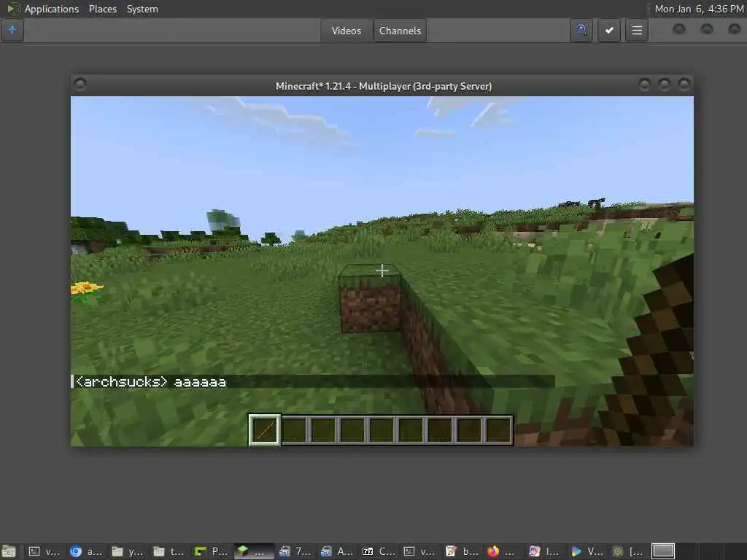Switch to 7z taskbar entry 'C...'
Image resolution: width=747 pixels, height=560 pixels.
(379, 551)
